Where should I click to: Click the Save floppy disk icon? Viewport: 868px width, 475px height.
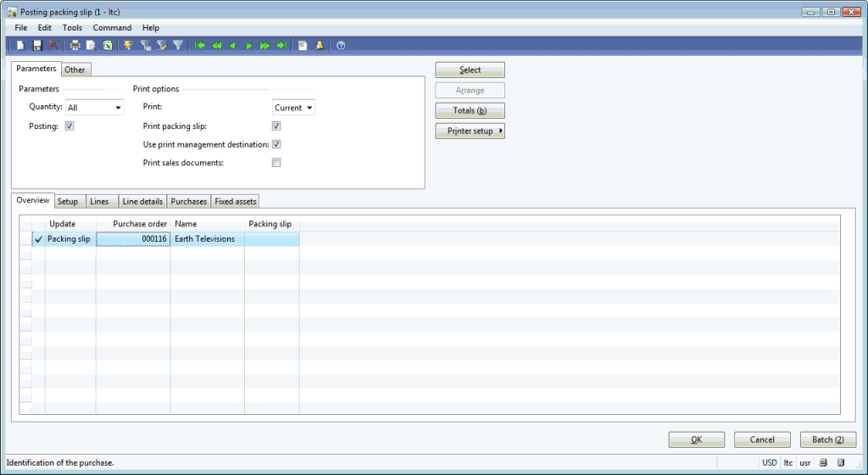[37, 46]
